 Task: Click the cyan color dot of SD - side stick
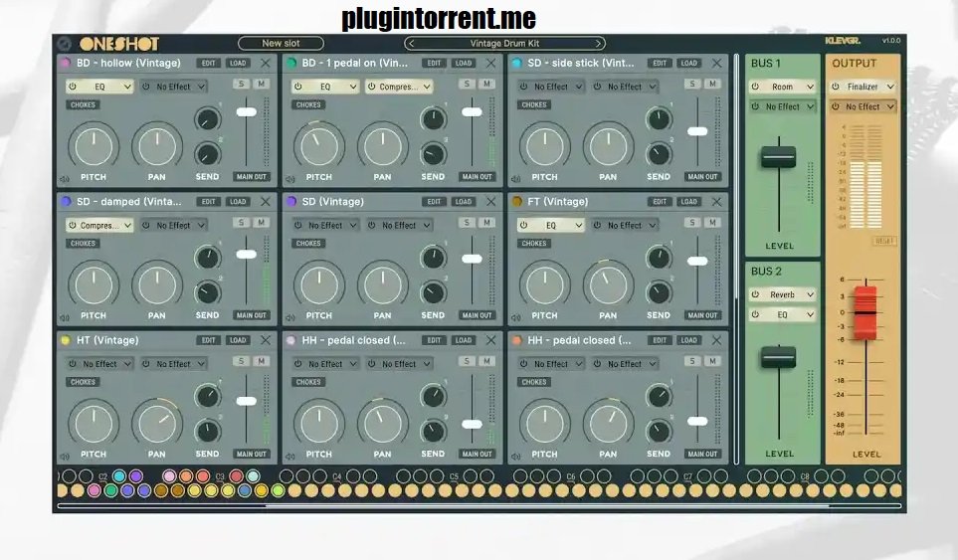517,63
